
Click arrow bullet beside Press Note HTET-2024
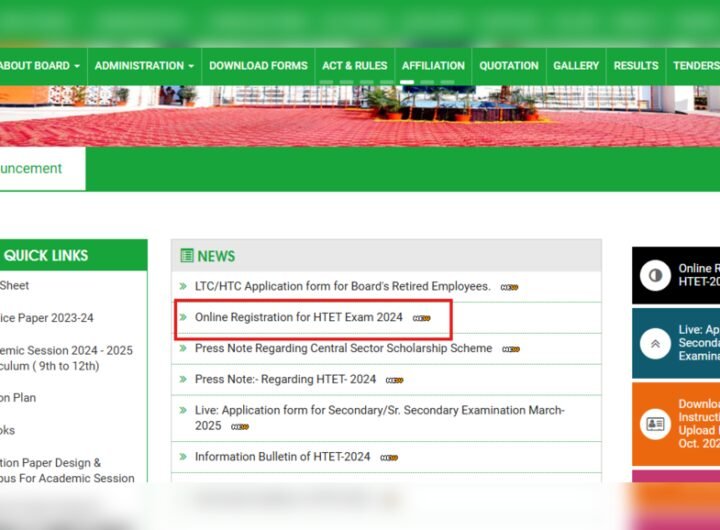[183, 379]
